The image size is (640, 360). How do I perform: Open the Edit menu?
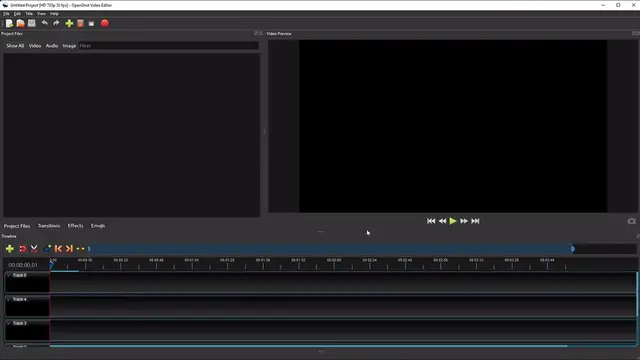tap(17, 13)
